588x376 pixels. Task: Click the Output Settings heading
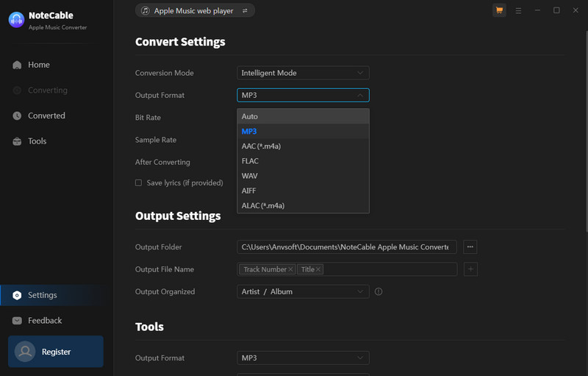pos(178,216)
